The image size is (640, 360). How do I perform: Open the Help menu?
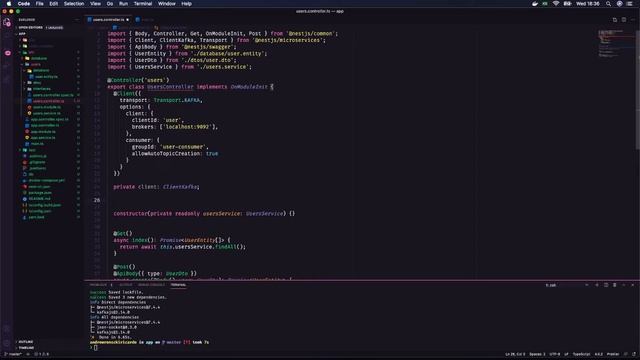pos(187,4)
